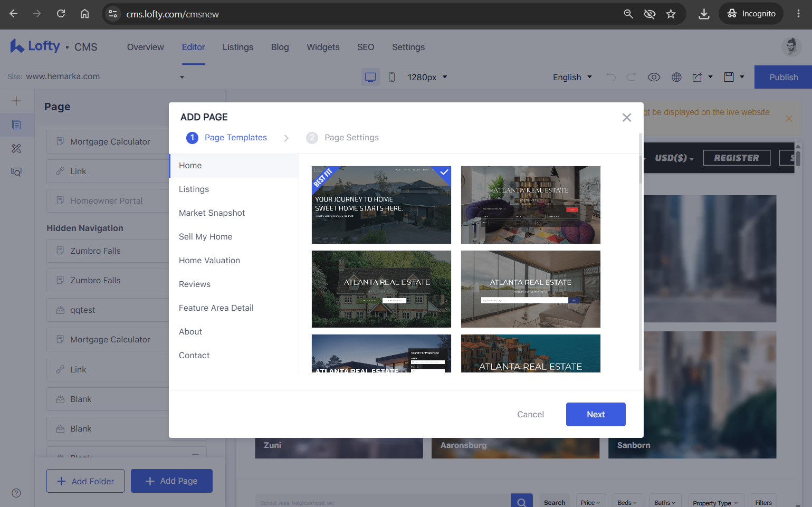Viewport: 812px width, 507px height.
Task: Click the plus add-element sidebar icon
Action: (x=16, y=101)
